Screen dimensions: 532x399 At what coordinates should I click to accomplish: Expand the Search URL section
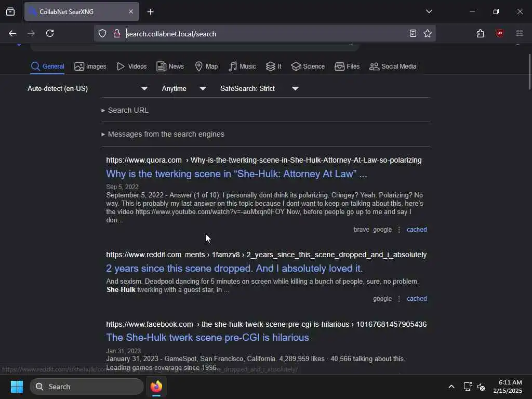pos(125,110)
